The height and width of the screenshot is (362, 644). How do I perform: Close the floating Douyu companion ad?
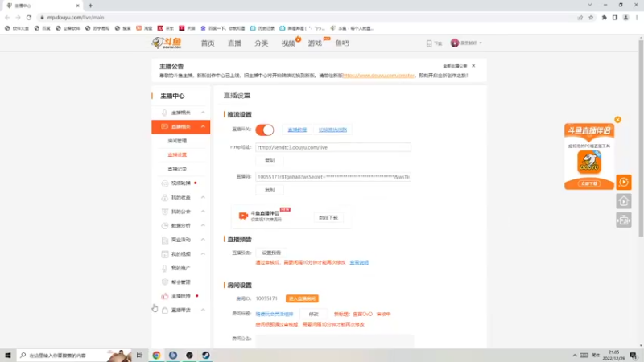(x=617, y=120)
